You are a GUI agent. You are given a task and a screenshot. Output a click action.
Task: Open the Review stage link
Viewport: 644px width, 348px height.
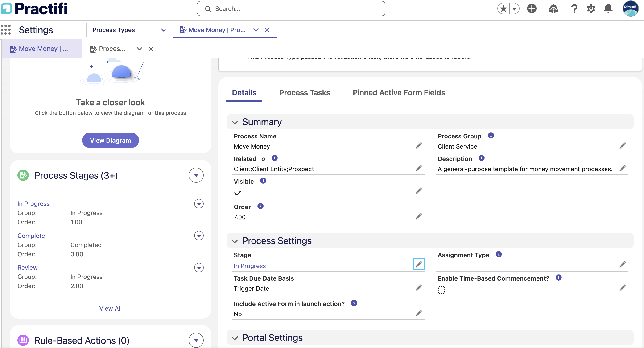tap(28, 268)
